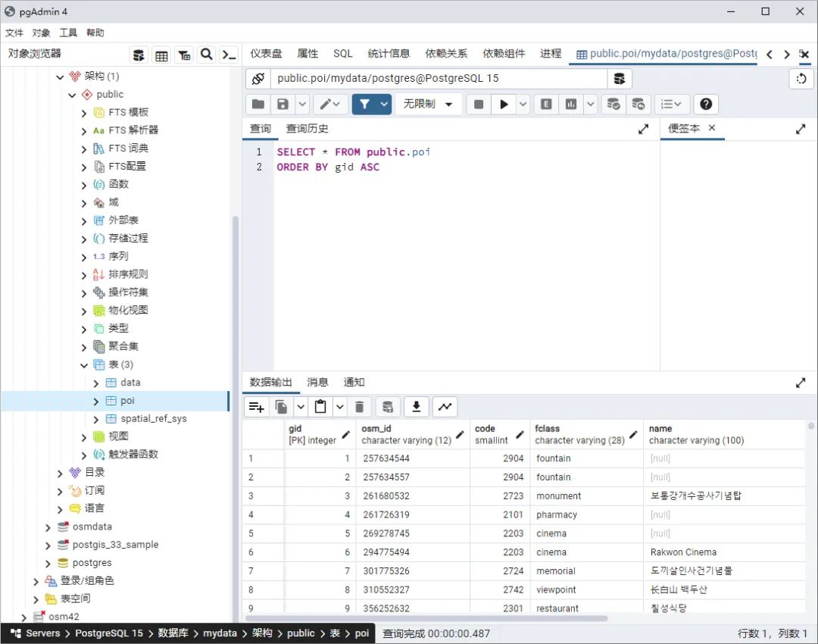Click the delete rows trash icon
Screen dimensions: 818x644
[x=360, y=407]
